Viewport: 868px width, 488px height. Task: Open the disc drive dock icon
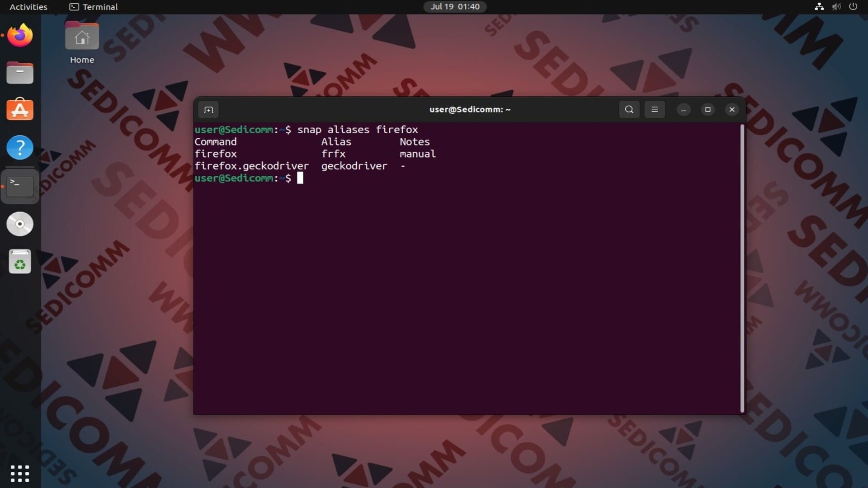(20, 224)
